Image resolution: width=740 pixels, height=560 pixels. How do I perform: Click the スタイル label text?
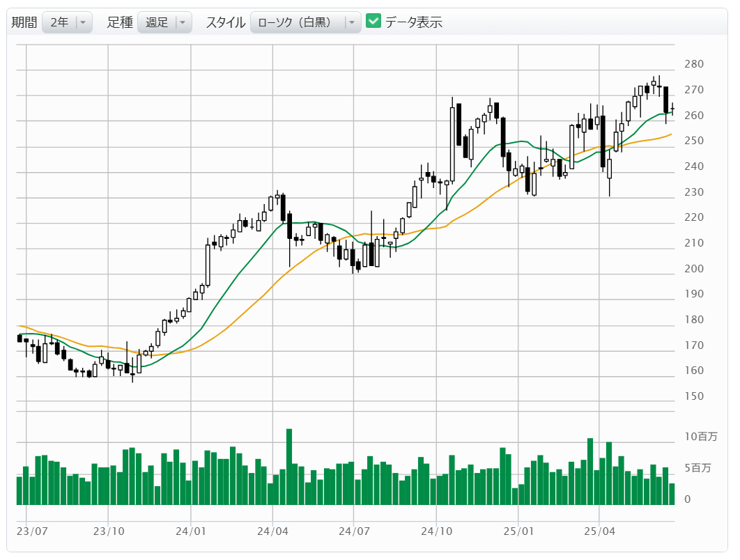coord(225,22)
